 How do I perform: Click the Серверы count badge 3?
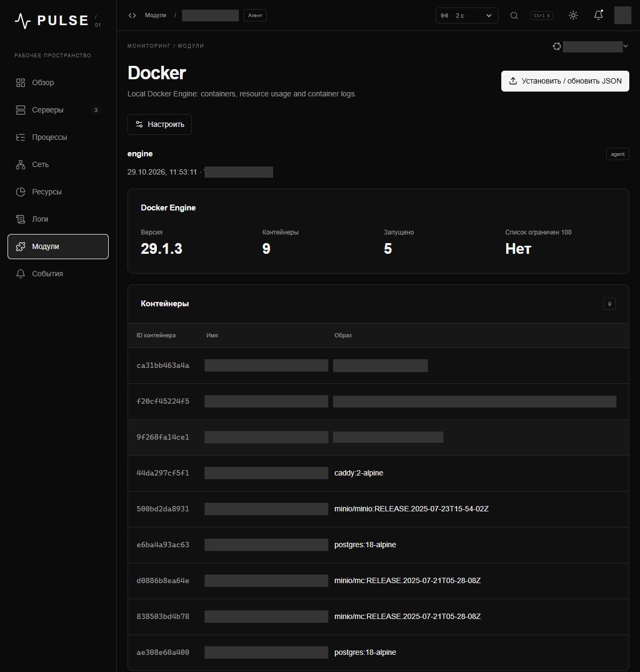pyautogui.click(x=96, y=110)
